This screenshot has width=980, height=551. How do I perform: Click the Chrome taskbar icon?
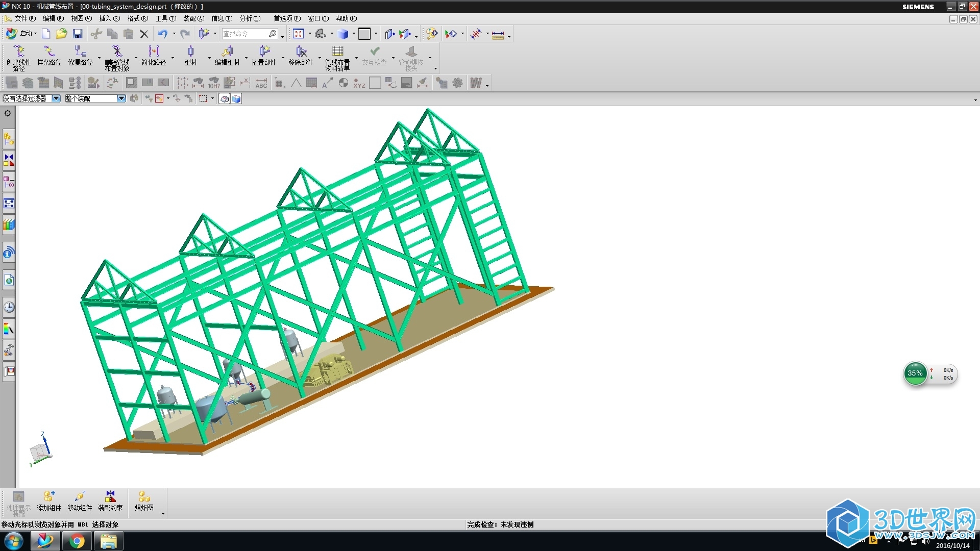point(77,541)
